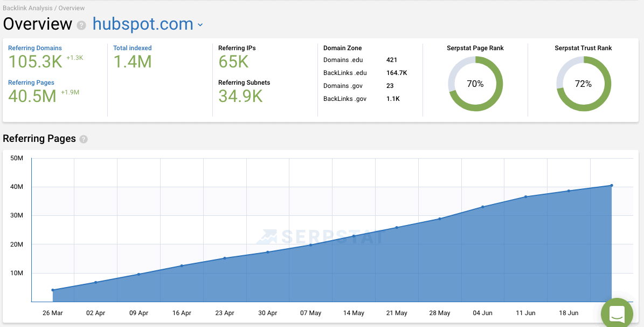Click the Domain Zone heading
This screenshot has height=327, width=644.
tap(343, 48)
